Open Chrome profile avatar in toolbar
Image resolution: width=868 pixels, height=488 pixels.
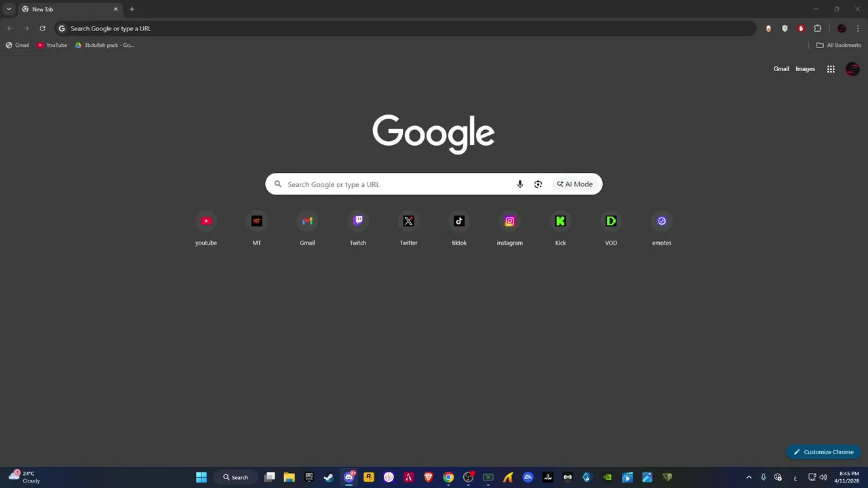(x=842, y=28)
